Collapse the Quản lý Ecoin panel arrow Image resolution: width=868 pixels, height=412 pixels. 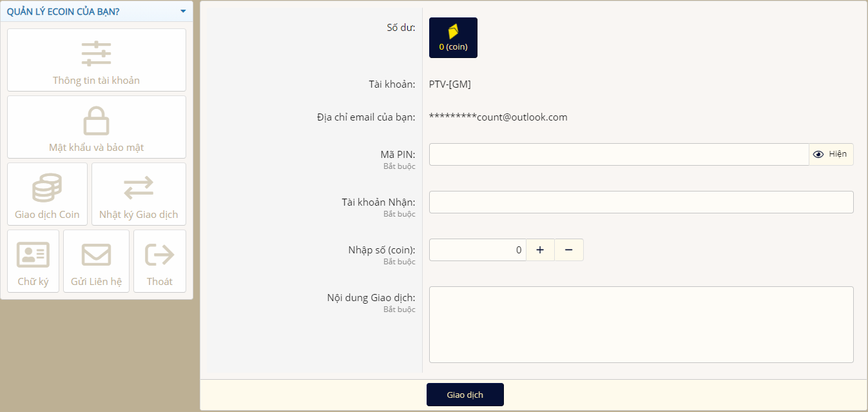pos(183,12)
